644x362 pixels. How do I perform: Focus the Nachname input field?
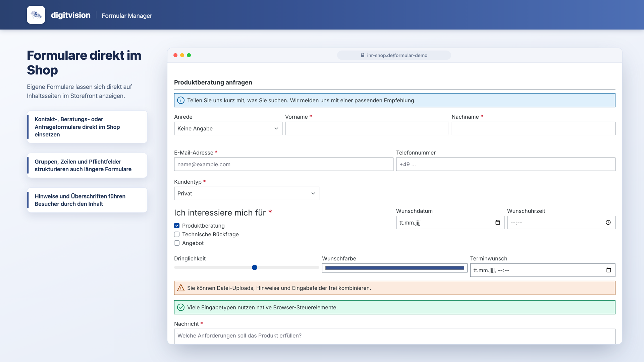[x=533, y=128]
